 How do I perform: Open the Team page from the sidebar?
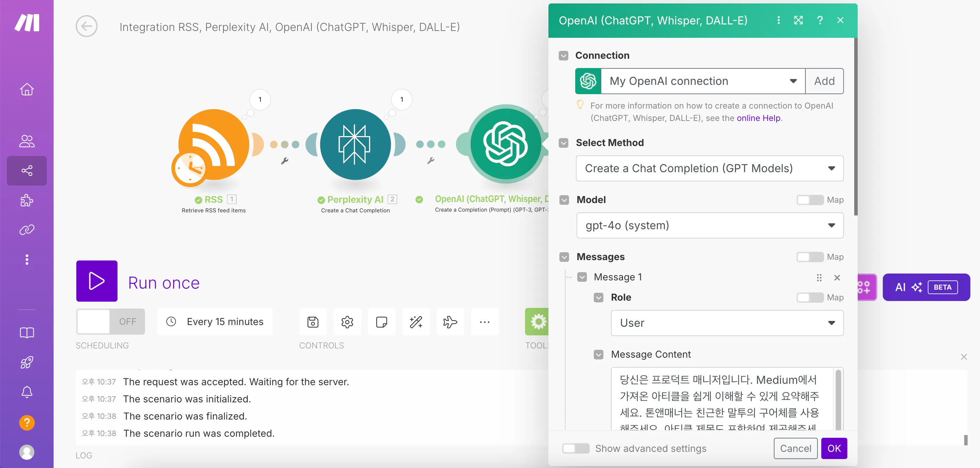point(27,141)
